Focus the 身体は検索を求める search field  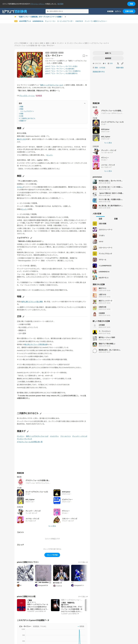coord(67,11)
